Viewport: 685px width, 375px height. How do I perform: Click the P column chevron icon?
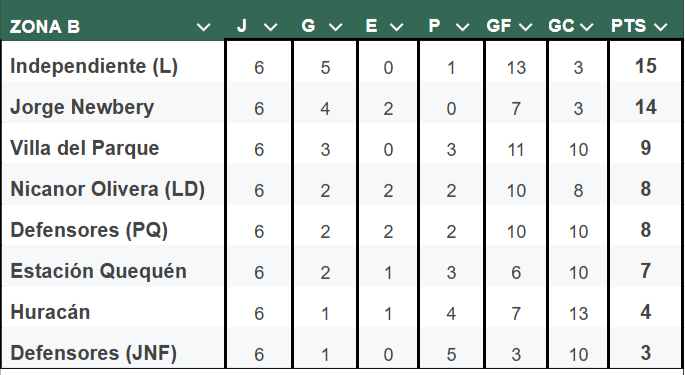[463, 28]
